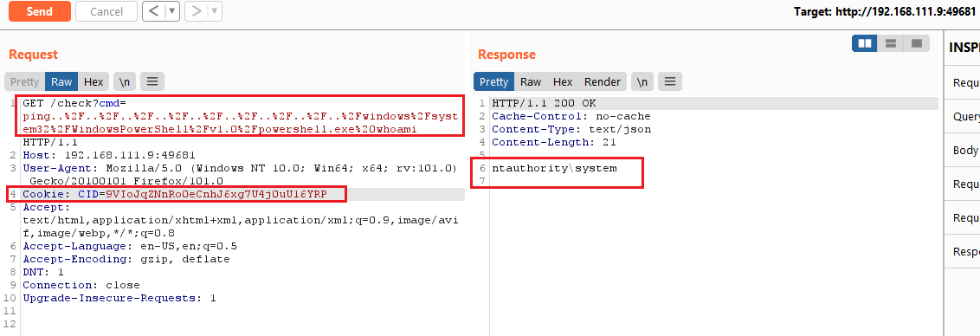Toggle non-printable characters in Request panel

coord(125,81)
